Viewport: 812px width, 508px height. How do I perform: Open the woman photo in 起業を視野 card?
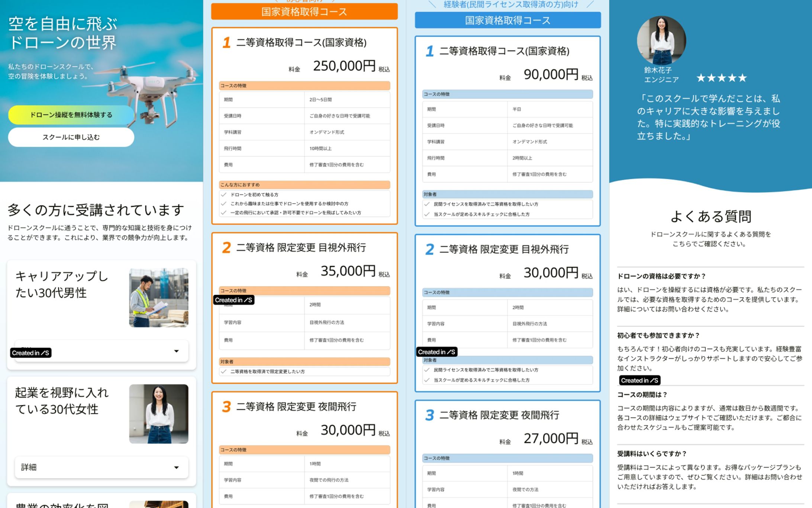click(159, 414)
